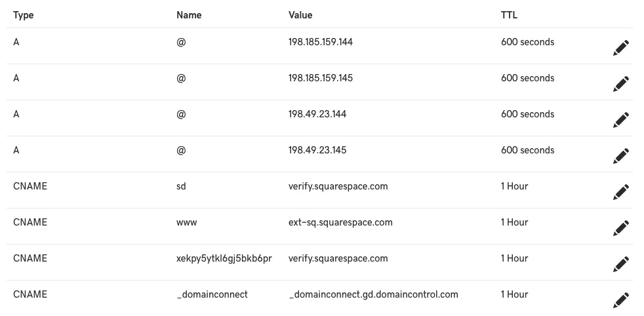Click the 198.49.23.145 IP value
The image size is (644, 316).
pyautogui.click(x=317, y=150)
